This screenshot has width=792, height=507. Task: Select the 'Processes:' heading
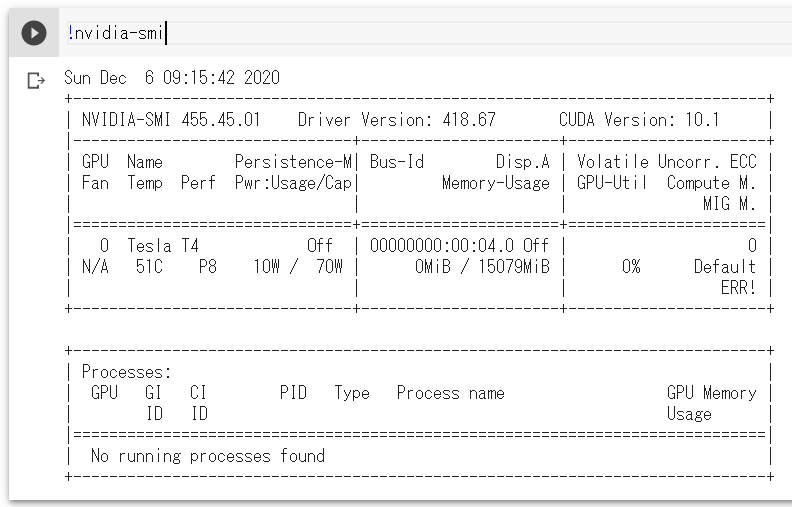127,372
